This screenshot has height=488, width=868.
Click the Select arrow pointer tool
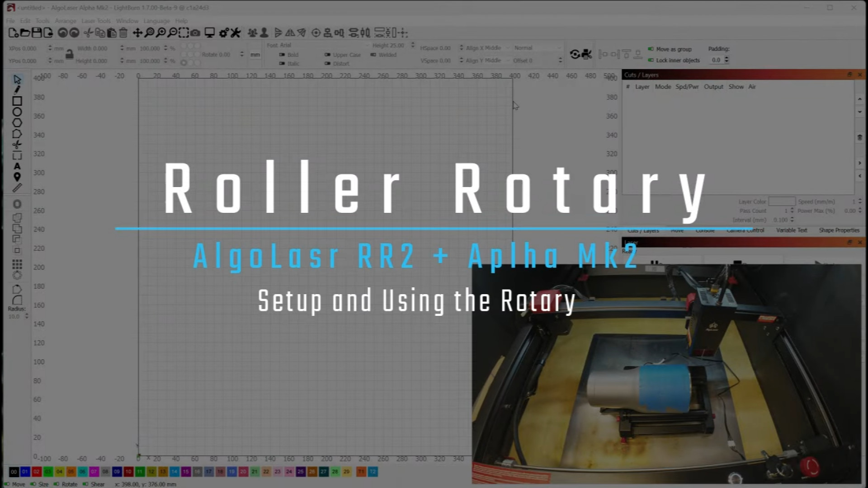click(x=17, y=80)
